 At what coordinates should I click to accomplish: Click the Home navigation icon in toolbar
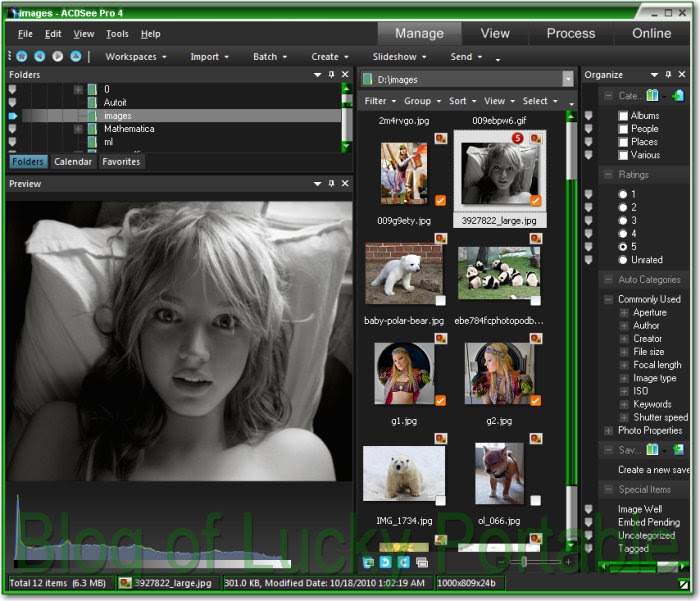(22, 57)
